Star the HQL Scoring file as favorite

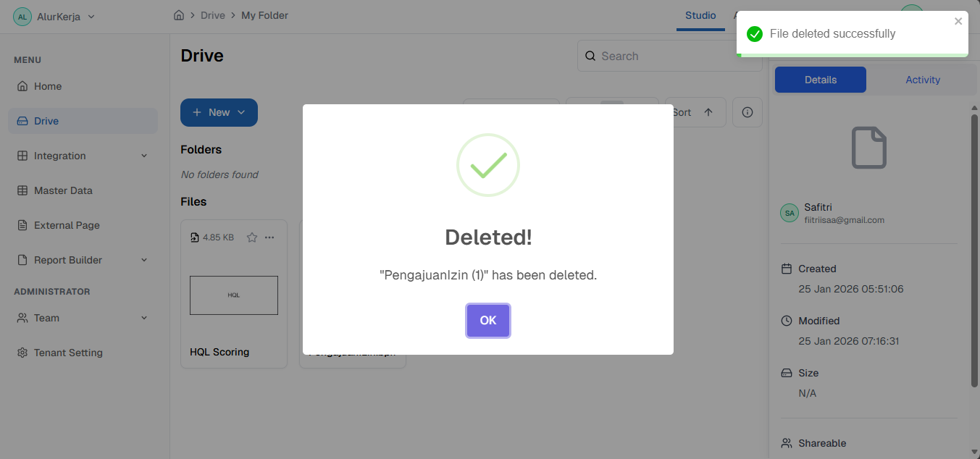(252, 237)
